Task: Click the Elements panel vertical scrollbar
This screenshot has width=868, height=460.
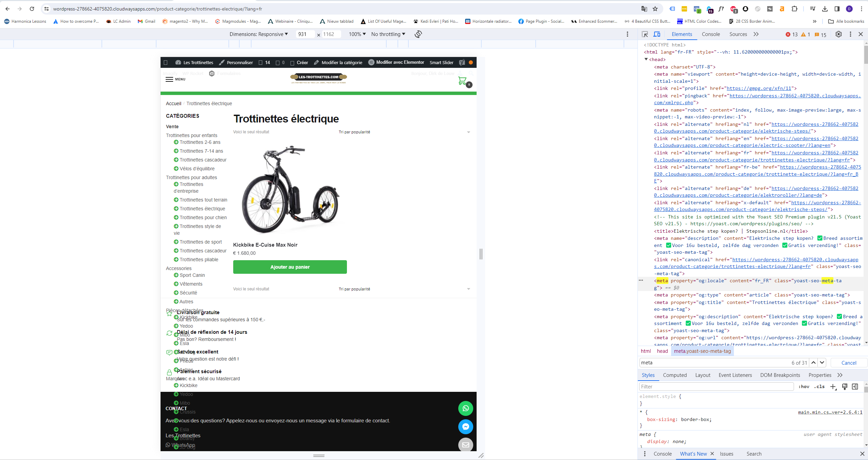Action: (x=865, y=54)
